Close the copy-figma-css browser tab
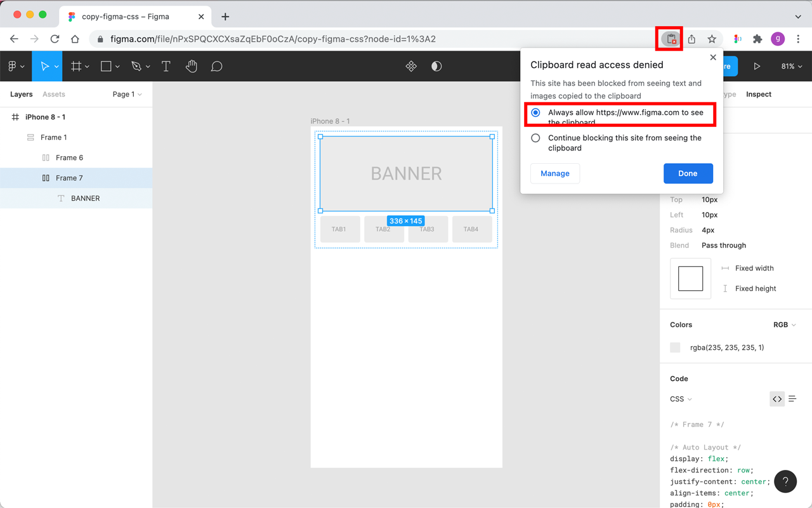The height and width of the screenshot is (508, 812). point(201,17)
